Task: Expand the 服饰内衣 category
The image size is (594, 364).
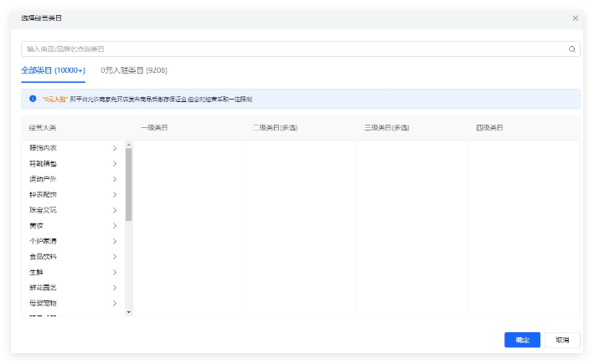Action: pos(73,148)
